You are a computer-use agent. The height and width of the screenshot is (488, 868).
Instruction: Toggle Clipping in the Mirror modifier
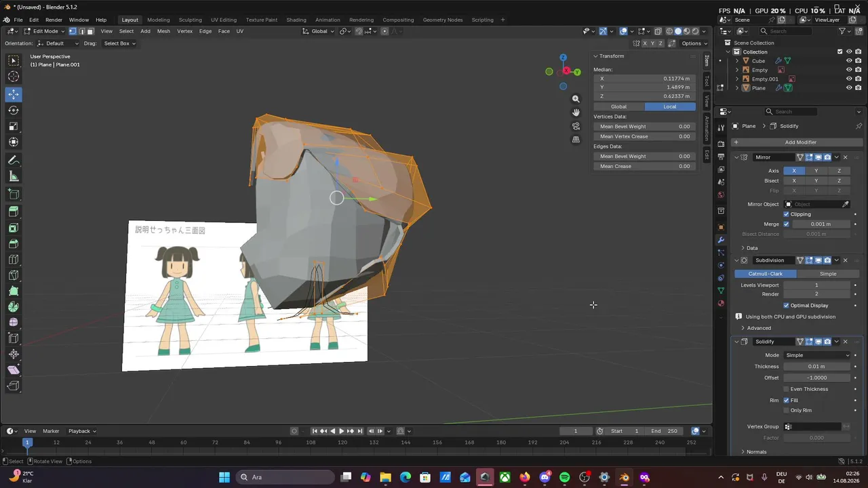pyautogui.click(x=786, y=214)
